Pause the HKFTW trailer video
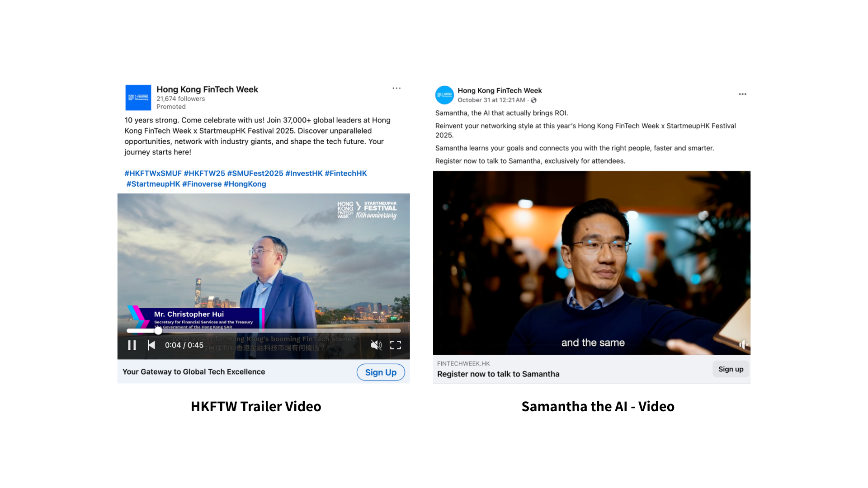This screenshot has height=488, width=868. [132, 345]
